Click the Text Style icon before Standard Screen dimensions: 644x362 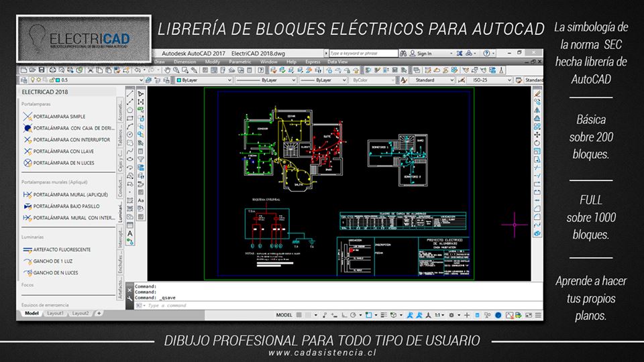point(404,80)
